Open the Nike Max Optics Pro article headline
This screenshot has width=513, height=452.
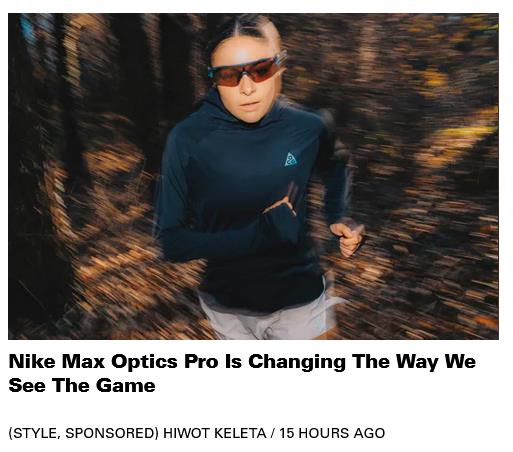[242, 373]
